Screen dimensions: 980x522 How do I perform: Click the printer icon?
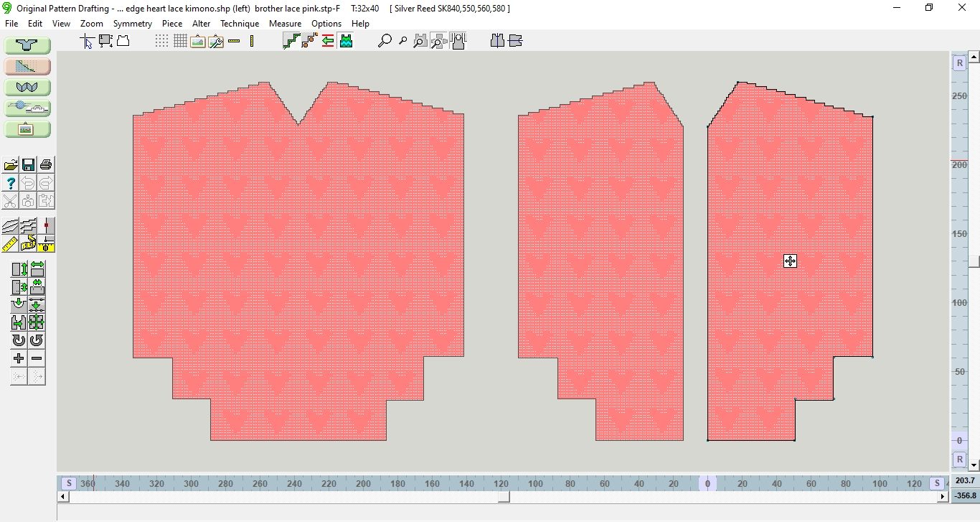[46, 165]
